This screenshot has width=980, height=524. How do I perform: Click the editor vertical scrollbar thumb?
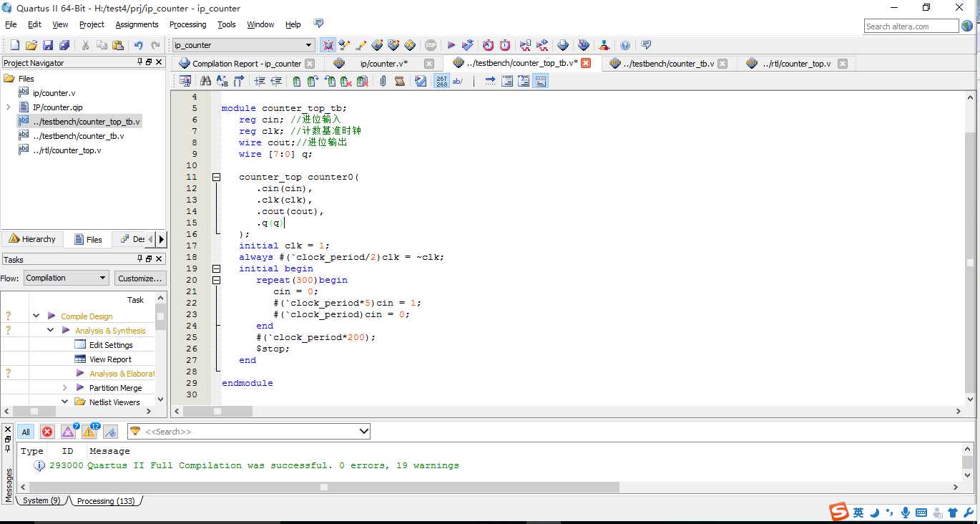(969, 262)
